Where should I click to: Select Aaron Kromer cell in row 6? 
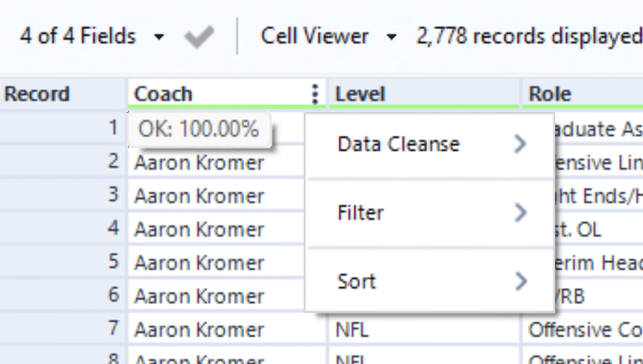(x=200, y=296)
